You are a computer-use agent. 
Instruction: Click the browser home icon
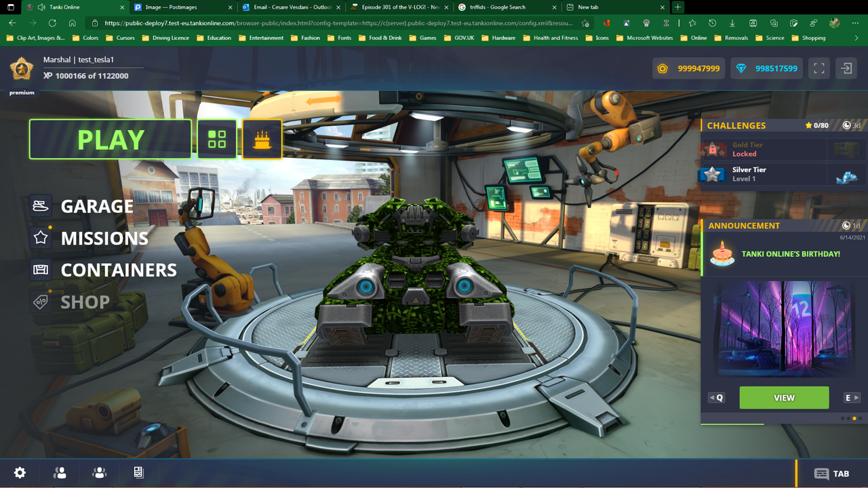pyautogui.click(x=72, y=23)
